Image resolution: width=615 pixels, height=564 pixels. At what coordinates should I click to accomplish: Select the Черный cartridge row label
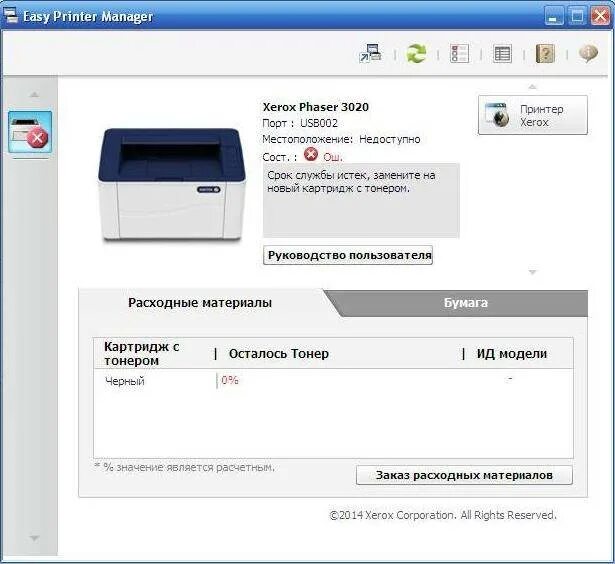coord(125,381)
